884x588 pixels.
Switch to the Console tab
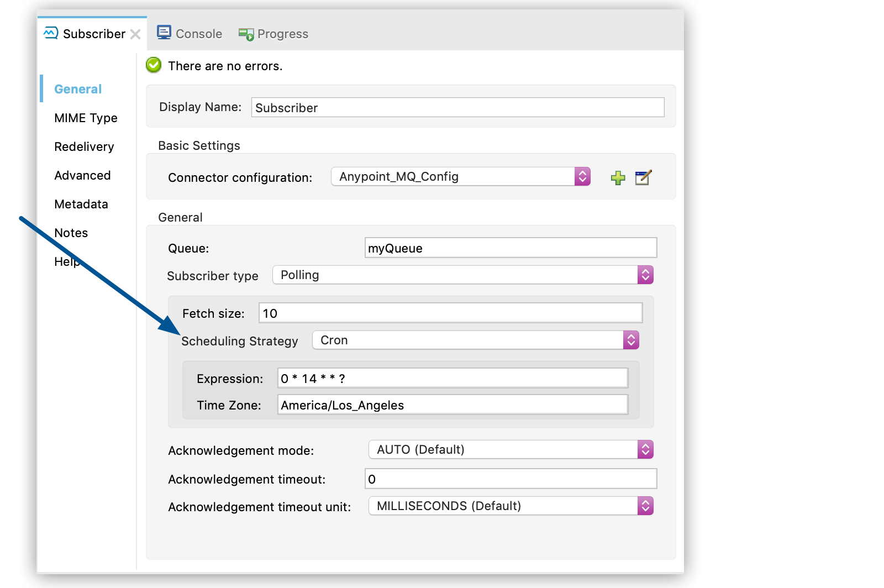(x=198, y=33)
